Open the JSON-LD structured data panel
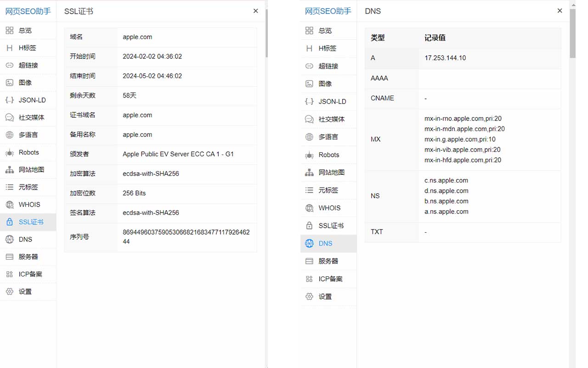Viewport: 588px width, 368px height. [x=28, y=100]
